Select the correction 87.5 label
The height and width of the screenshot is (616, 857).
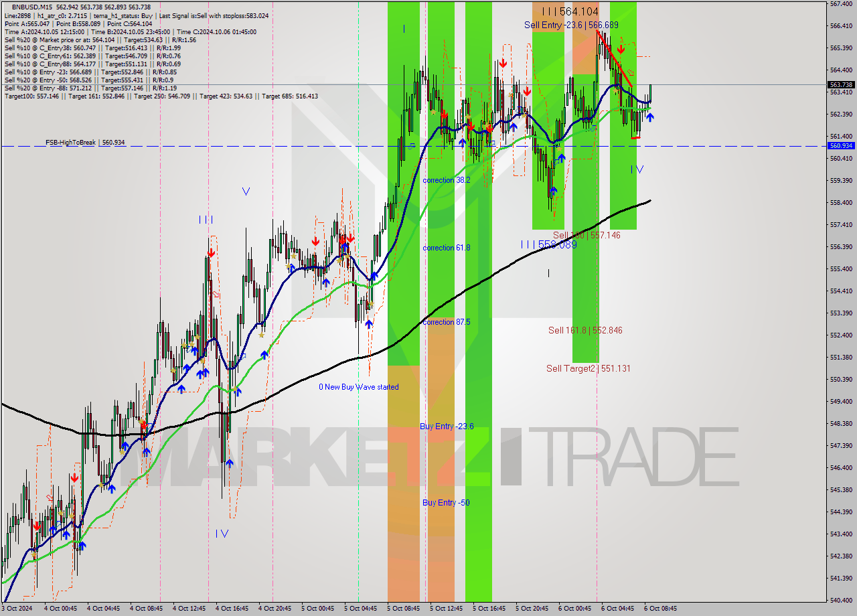click(447, 322)
